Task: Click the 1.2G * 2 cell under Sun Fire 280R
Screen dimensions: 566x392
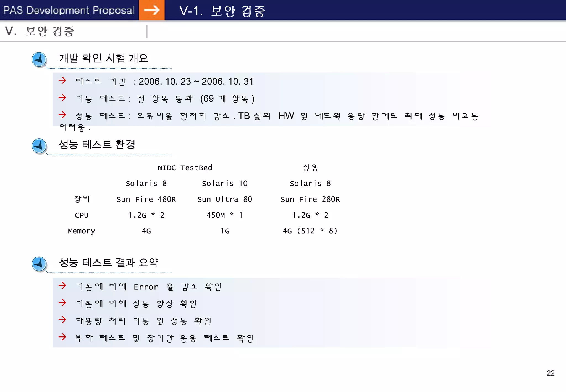Action: pyautogui.click(x=310, y=215)
